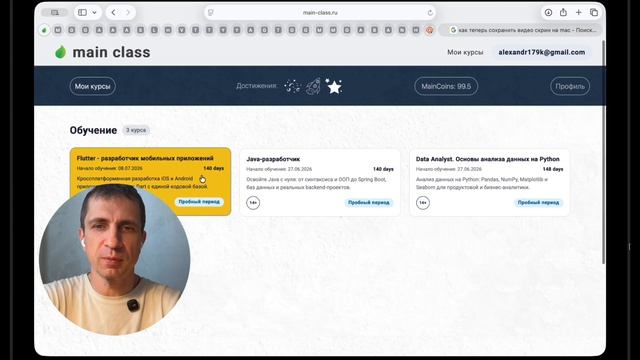The width and height of the screenshot is (640, 360).
Task: Click the 'main class' site title
Action: [111, 52]
